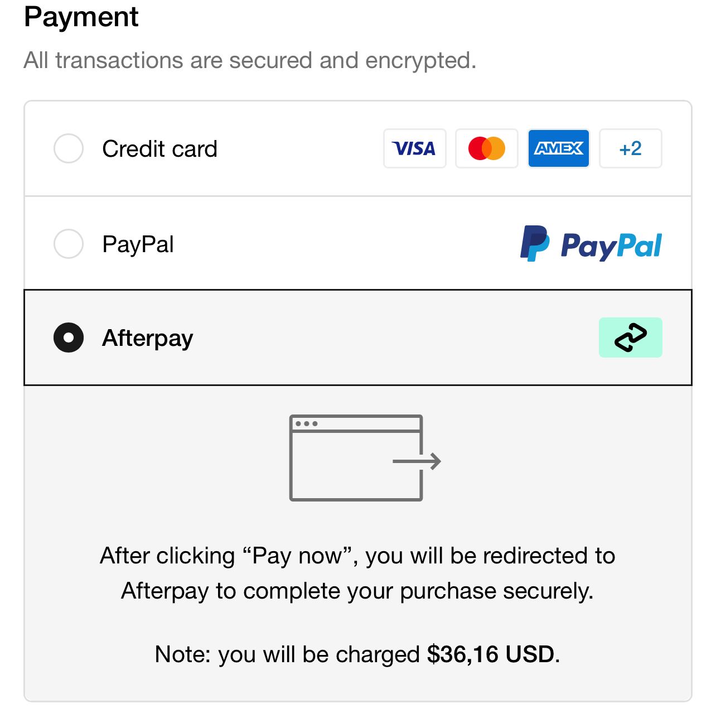The width and height of the screenshot is (716, 728).
Task: Click the green Afterpay logo icon
Action: [630, 338]
